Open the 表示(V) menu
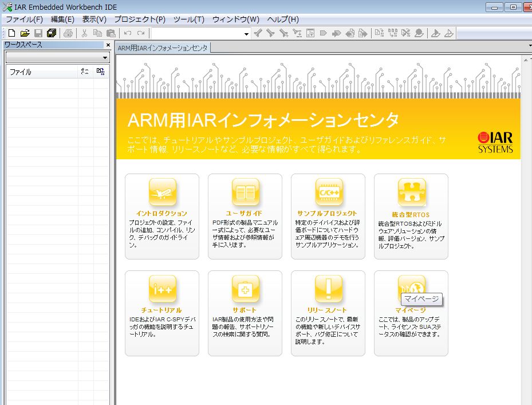Image resolution: width=532 pixels, height=405 pixels. click(x=94, y=19)
